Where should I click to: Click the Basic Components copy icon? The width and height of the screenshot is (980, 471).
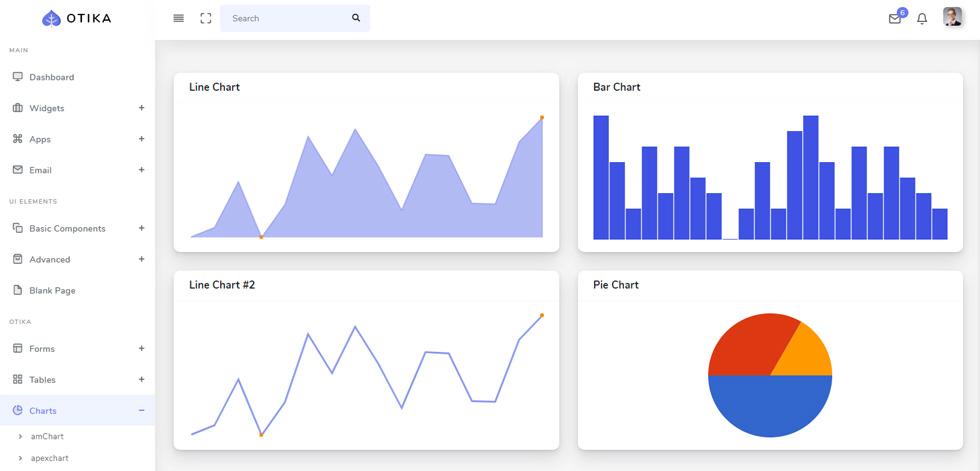click(x=18, y=228)
